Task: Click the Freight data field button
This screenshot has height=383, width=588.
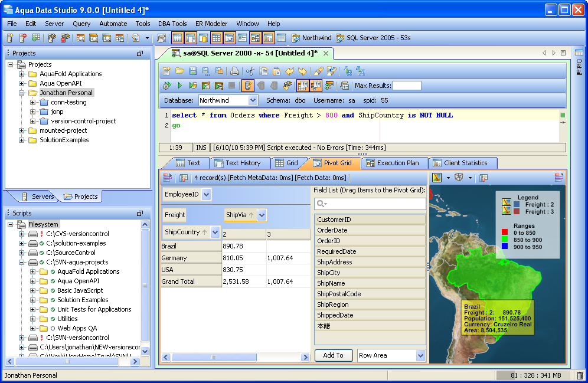Action: pyautogui.click(x=175, y=215)
